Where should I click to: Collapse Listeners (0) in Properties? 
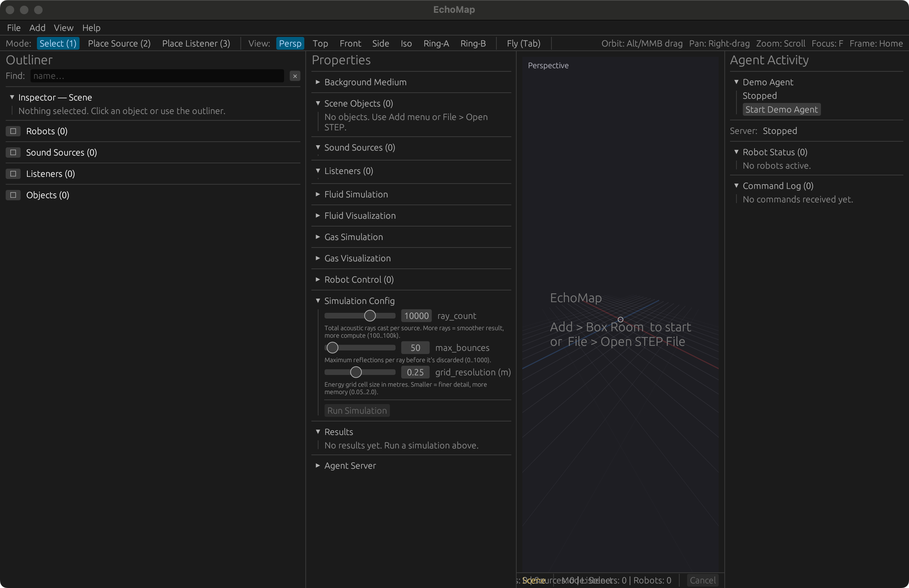click(318, 171)
